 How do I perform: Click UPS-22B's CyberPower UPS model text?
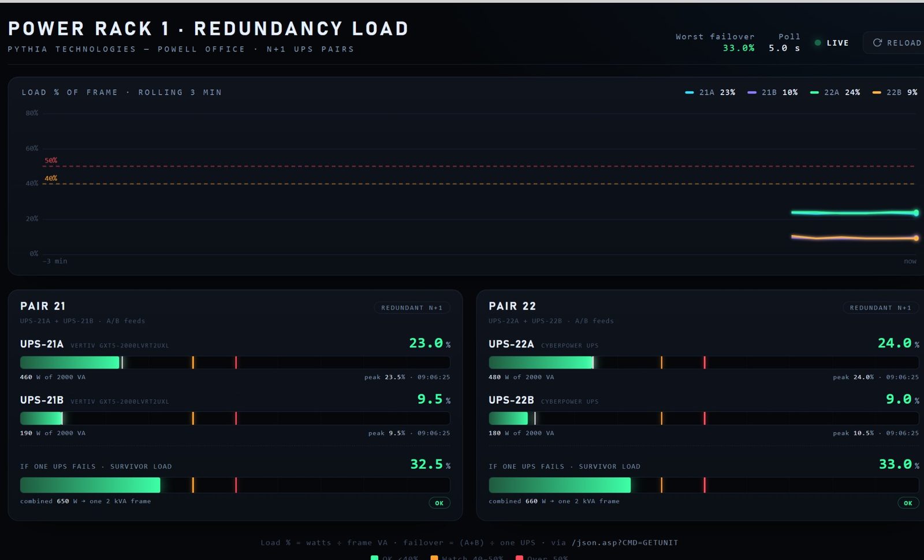pos(569,402)
